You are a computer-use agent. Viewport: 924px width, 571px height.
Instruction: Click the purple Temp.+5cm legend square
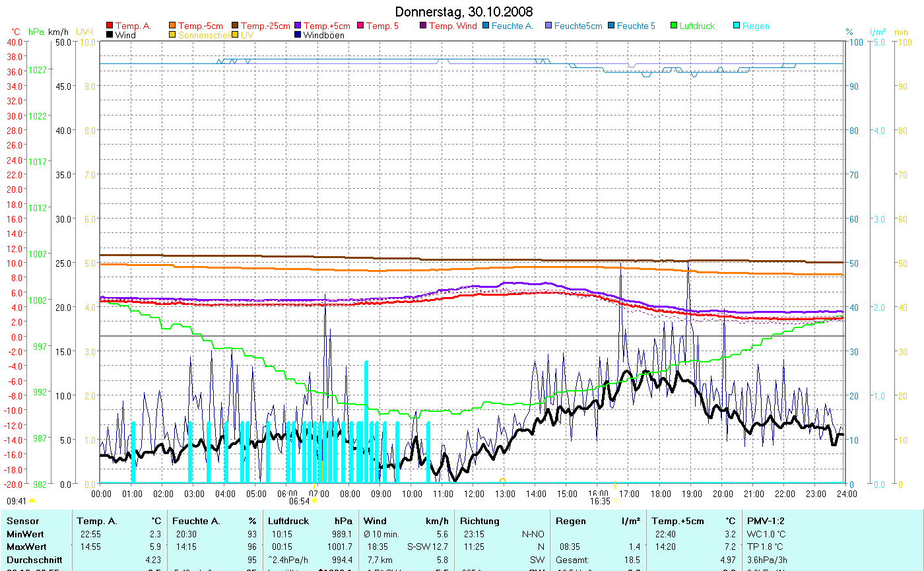[298, 26]
